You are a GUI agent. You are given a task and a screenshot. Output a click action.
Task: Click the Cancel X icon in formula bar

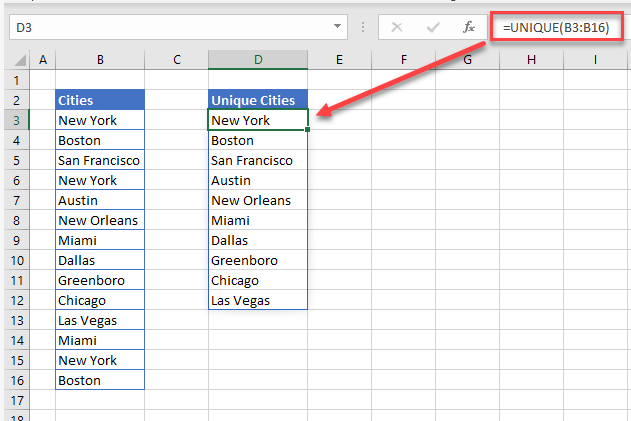(397, 27)
